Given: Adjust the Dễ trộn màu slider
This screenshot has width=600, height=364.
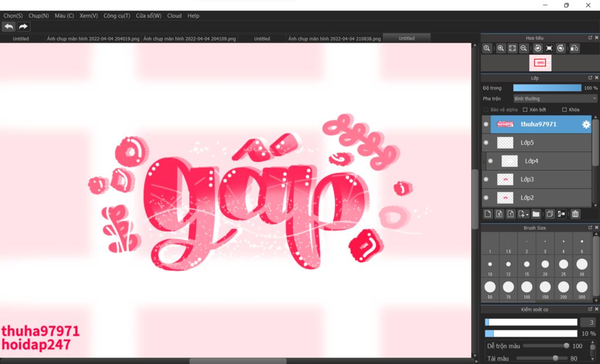Looking at the screenshot, I should tap(546, 346).
